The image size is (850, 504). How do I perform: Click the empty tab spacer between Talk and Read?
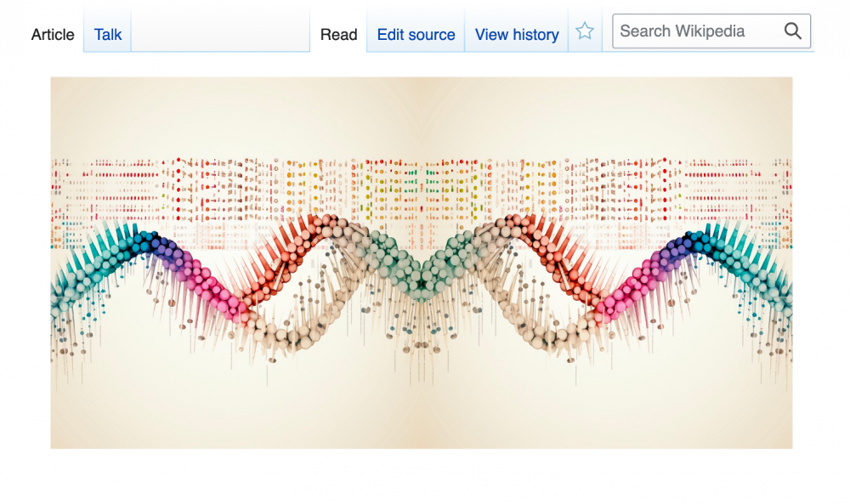click(221, 30)
